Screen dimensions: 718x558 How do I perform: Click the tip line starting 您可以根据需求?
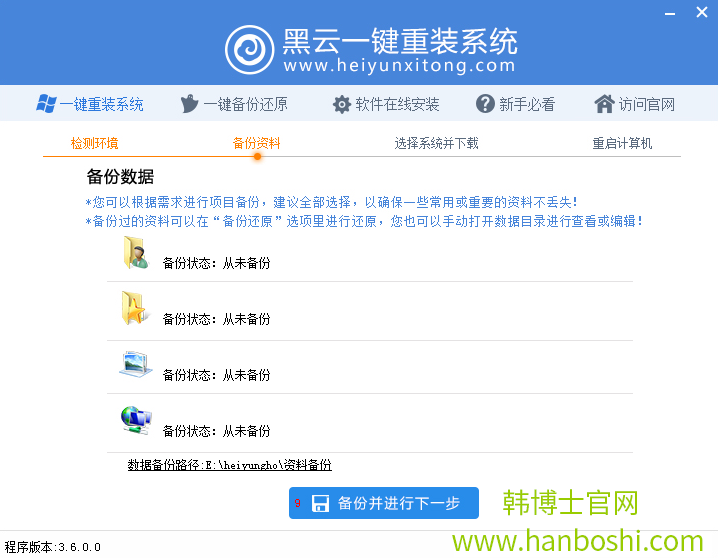(x=332, y=202)
